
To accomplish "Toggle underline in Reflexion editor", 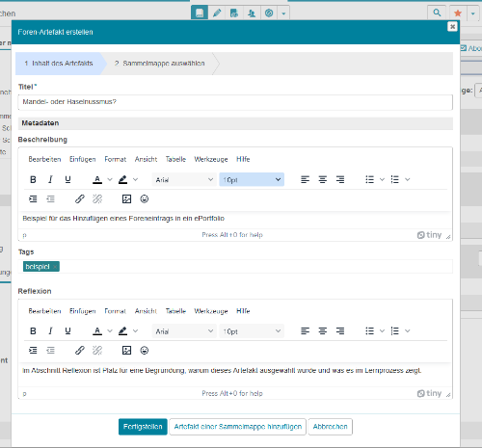I will pos(67,331).
